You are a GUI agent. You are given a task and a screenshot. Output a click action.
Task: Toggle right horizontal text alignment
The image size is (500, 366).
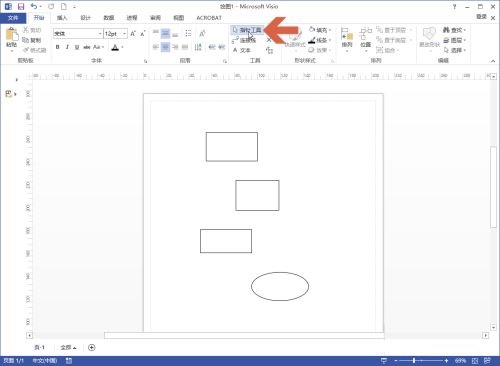[175, 47]
